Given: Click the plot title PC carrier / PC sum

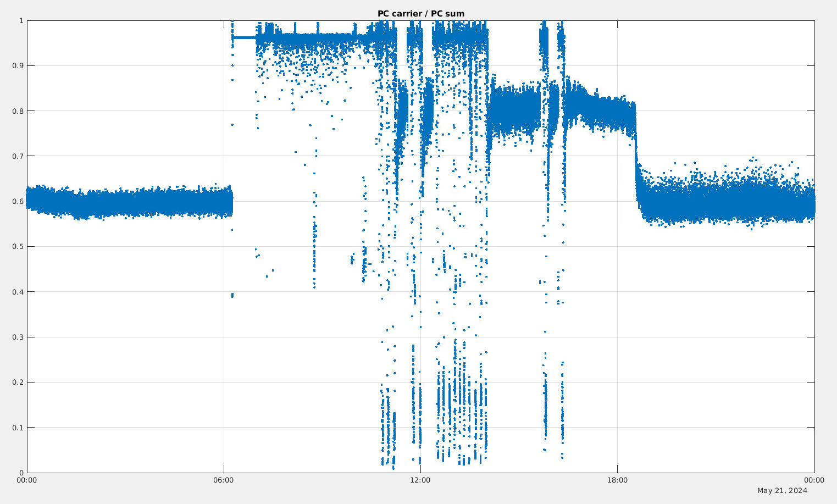Looking at the screenshot, I should (420, 14).
